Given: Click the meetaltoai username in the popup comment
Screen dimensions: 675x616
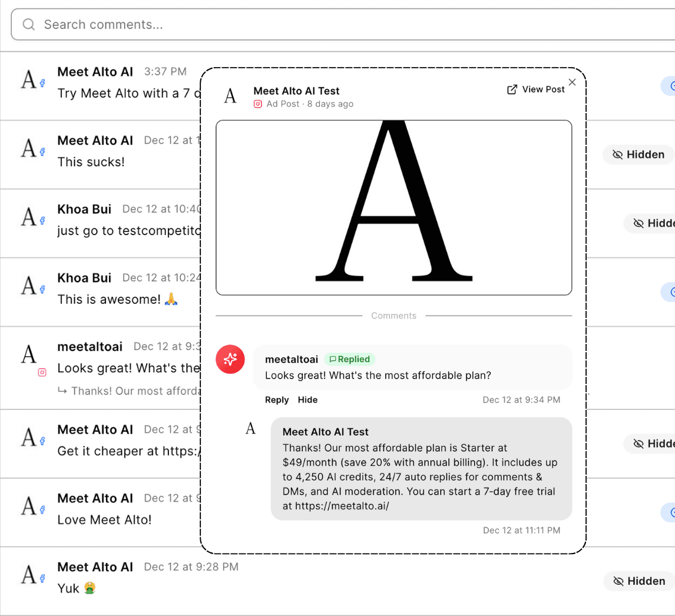Looking at the screenshot, I should [292, 359].
